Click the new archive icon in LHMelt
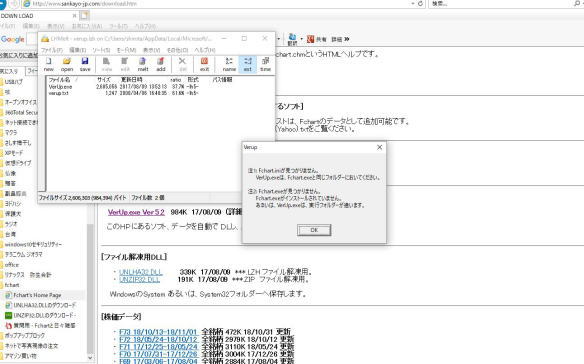This screenshot has width=584, height=364. 48,64
